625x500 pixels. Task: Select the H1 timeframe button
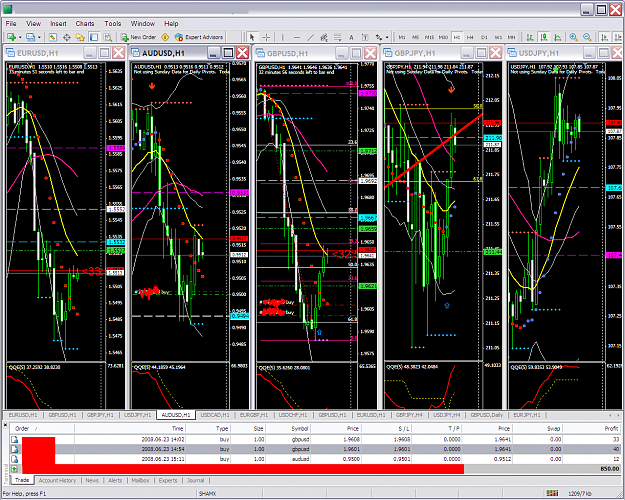(x=457, y=37)
